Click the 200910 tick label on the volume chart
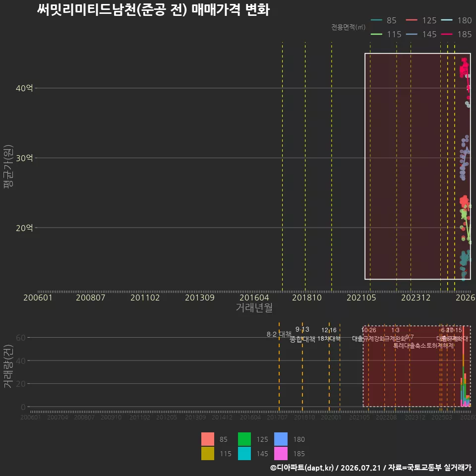 (111, 417)
